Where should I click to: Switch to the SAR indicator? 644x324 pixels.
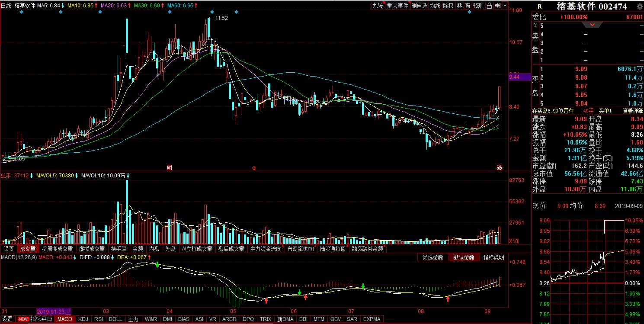[352, 319]
